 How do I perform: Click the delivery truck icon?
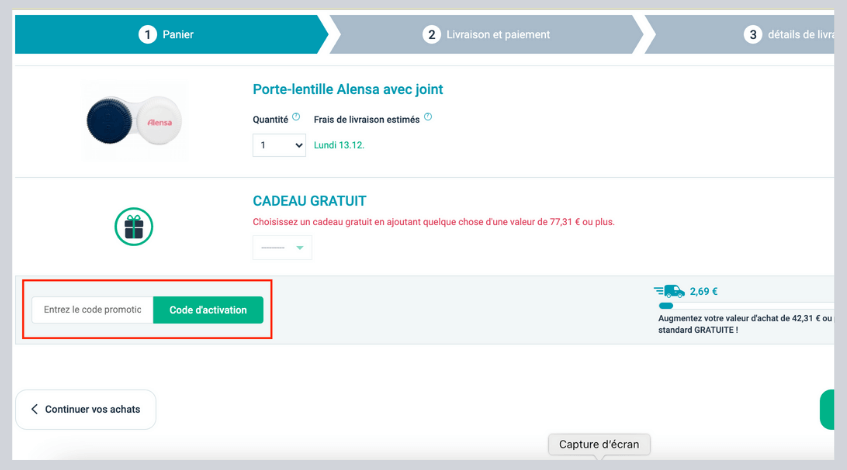[x=669, y=291]
